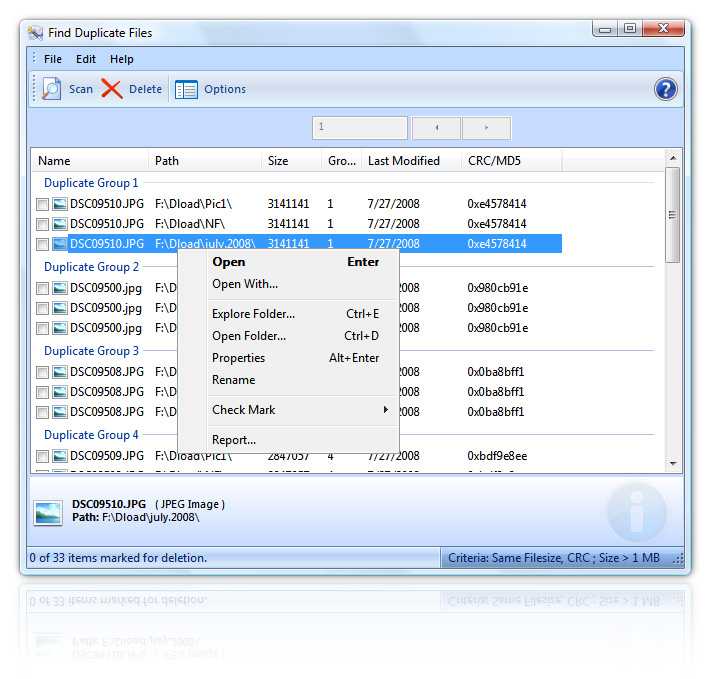Click the info icon in the preview panel
The width and height of the screenshot is (712, 679).
[x=637, y=512]
